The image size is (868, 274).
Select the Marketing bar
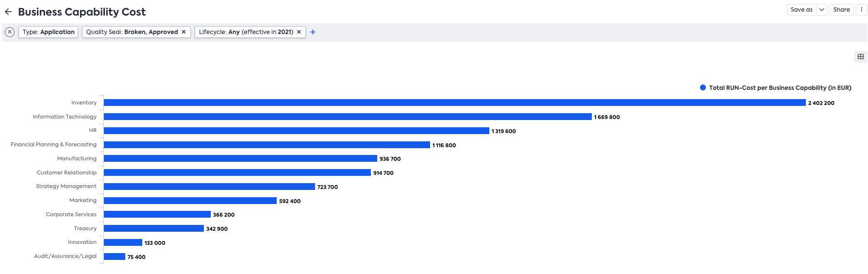click(190, 201)
